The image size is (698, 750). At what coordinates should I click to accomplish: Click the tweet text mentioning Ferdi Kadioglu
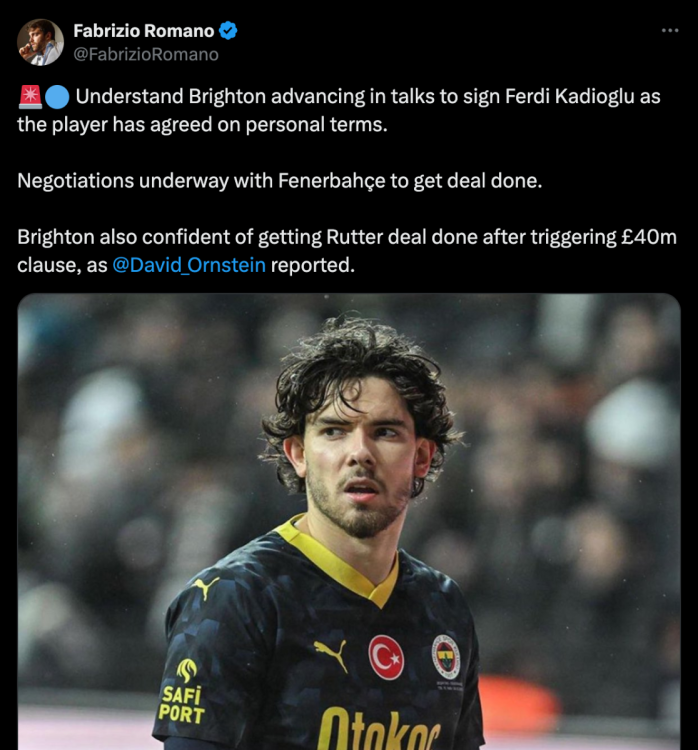click(339, 110)
